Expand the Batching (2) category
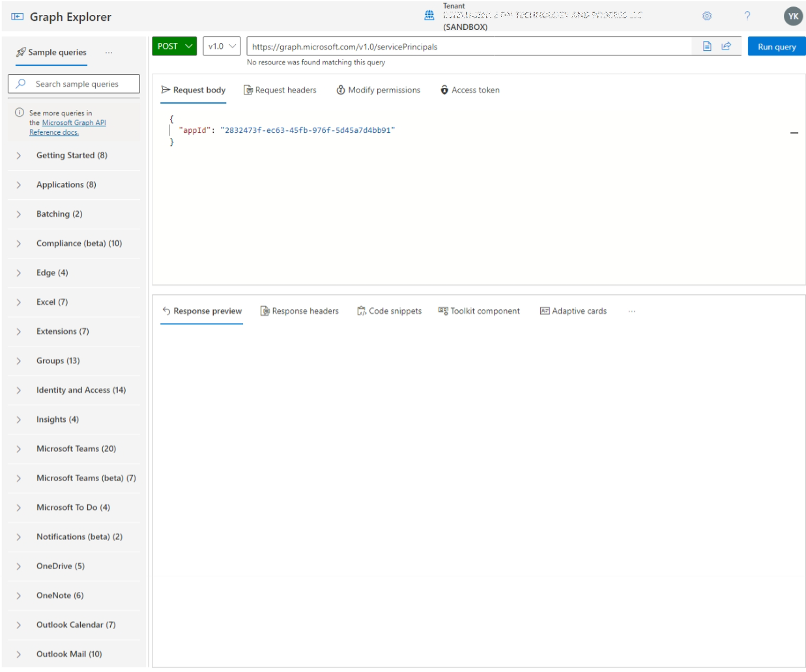This screenshot has height=672, width=806. coord(74,214)
